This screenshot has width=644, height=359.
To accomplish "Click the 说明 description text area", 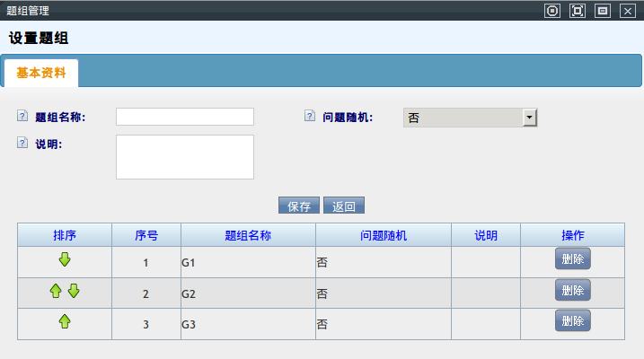I will coord(185,157).
